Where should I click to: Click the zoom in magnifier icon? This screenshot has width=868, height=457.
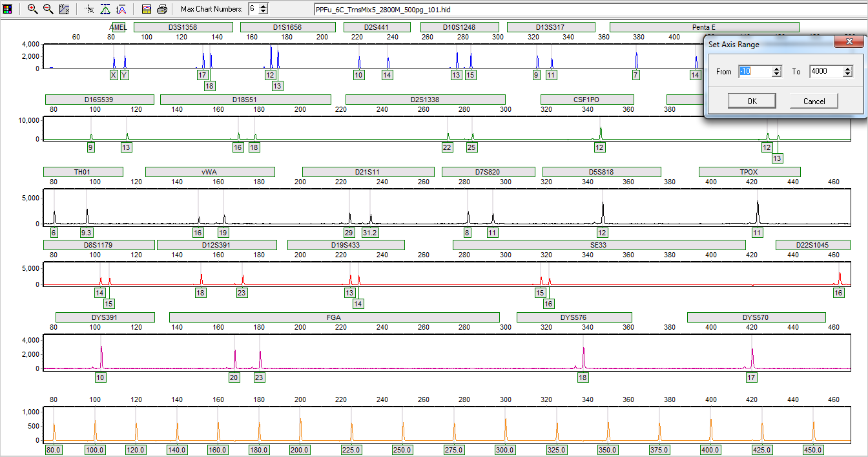pos(32,9)
